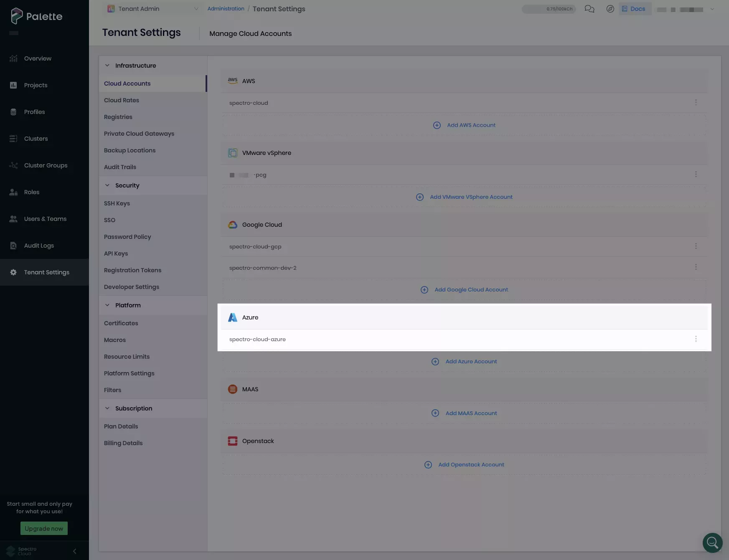Open the Projects section from sidebar
The image size is (729, 560).
13,85
